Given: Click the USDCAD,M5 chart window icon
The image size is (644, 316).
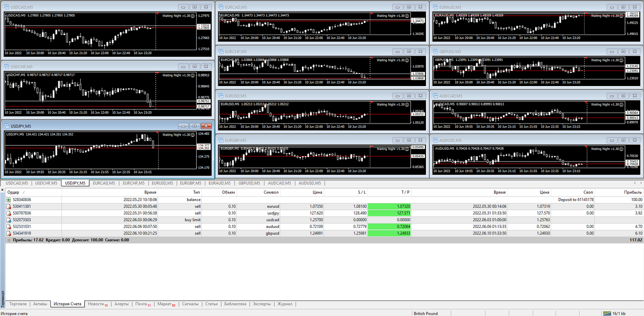Looking at the screenshot, I should [x=6, y=7].
